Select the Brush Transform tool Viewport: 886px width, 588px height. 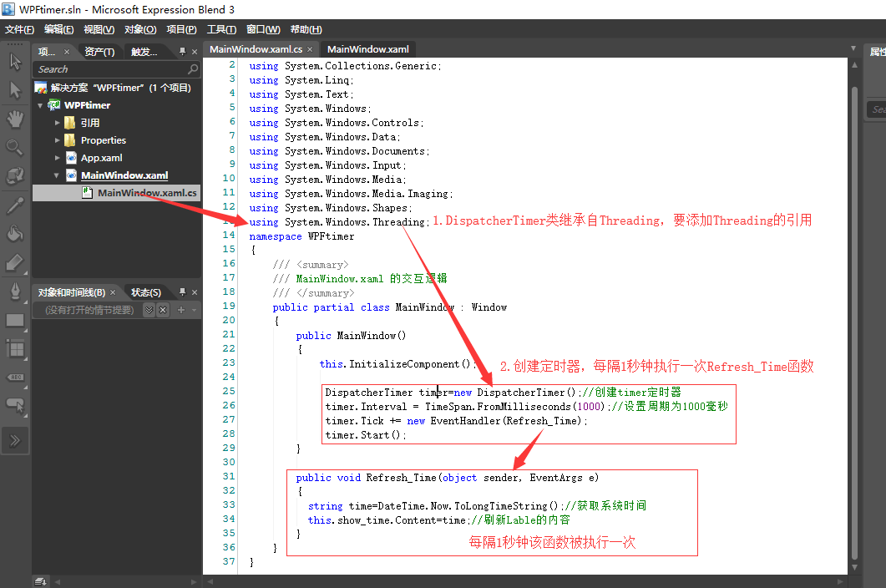pos(15,262)
